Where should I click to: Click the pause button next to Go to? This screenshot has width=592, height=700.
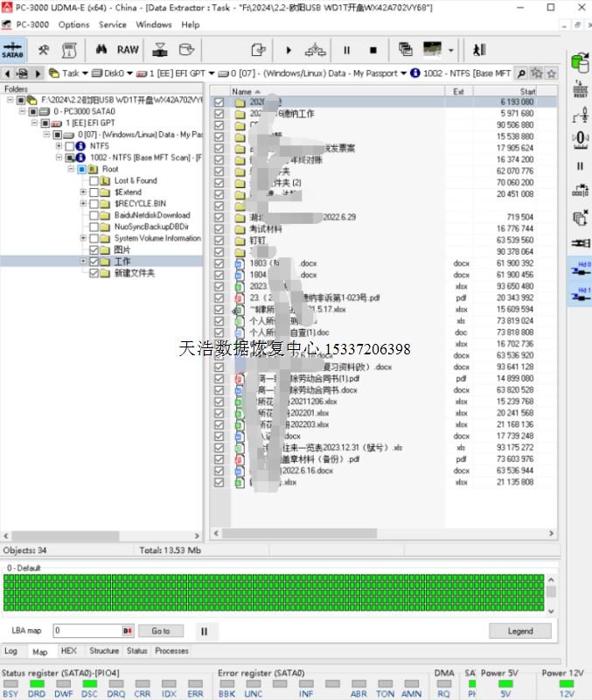(x=203, y=630)
